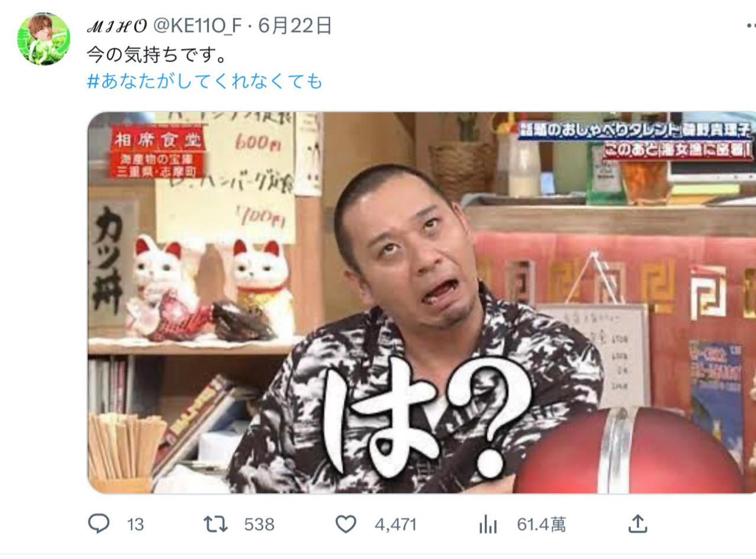Screen dimensions: 756x559
Task: Open the more options ellipsis menu
Action: pyautogui.click(x=751, y=26)
